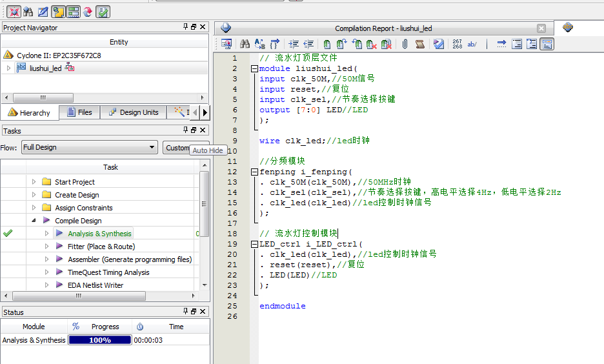This screenshot has width=604, height=364.
Task: Click the decrease indent icon
Action: pyautogui.click(x=308, y=44)
